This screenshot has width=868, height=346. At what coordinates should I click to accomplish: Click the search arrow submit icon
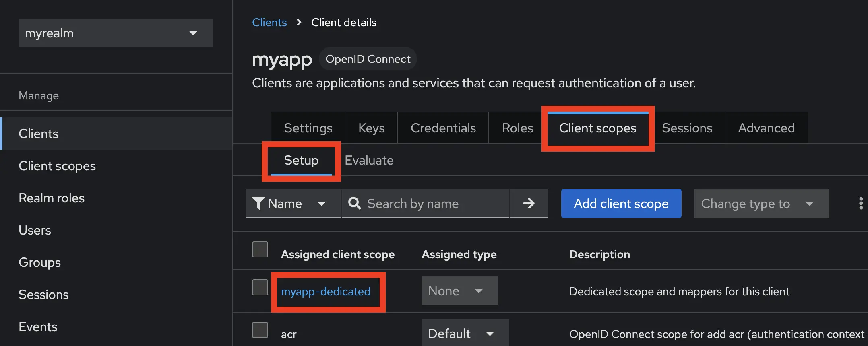[529, 203]
